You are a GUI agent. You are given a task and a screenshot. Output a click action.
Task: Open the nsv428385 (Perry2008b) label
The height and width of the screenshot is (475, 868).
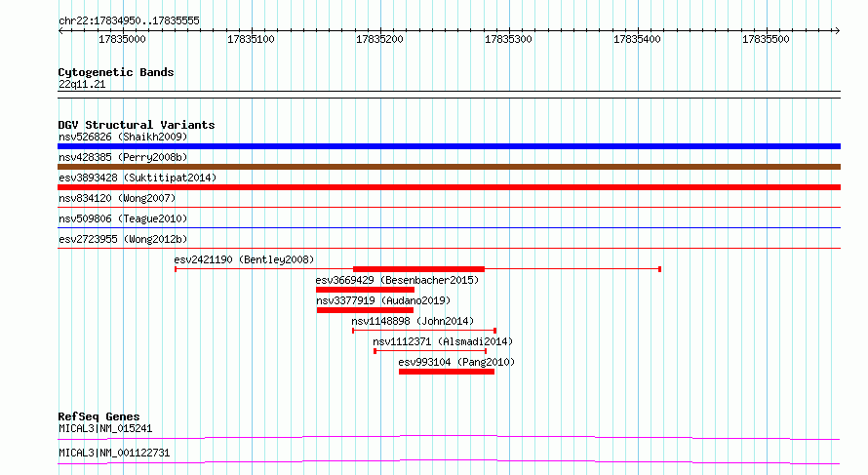point(123,157)
